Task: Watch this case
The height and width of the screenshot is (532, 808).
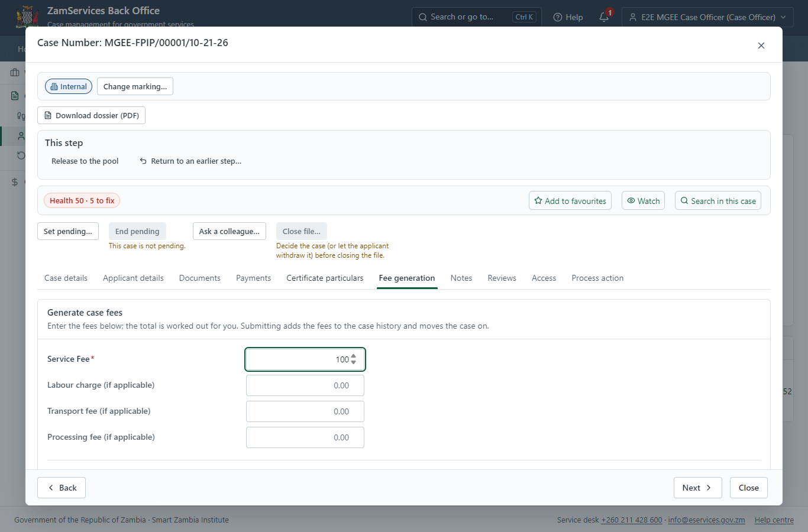Action: (x=643, y=200)
